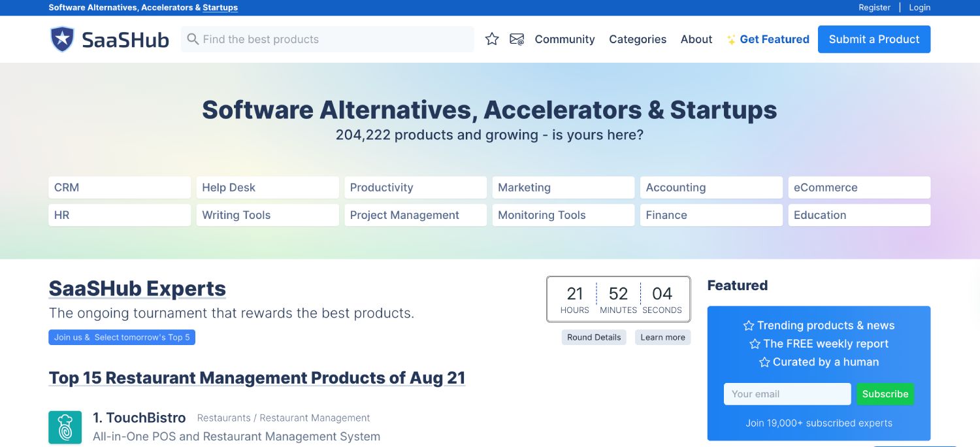Click the Join 19,000+ subscribed experts text
The height and width of the screenshot is (447, 980).
coord(819,423)
